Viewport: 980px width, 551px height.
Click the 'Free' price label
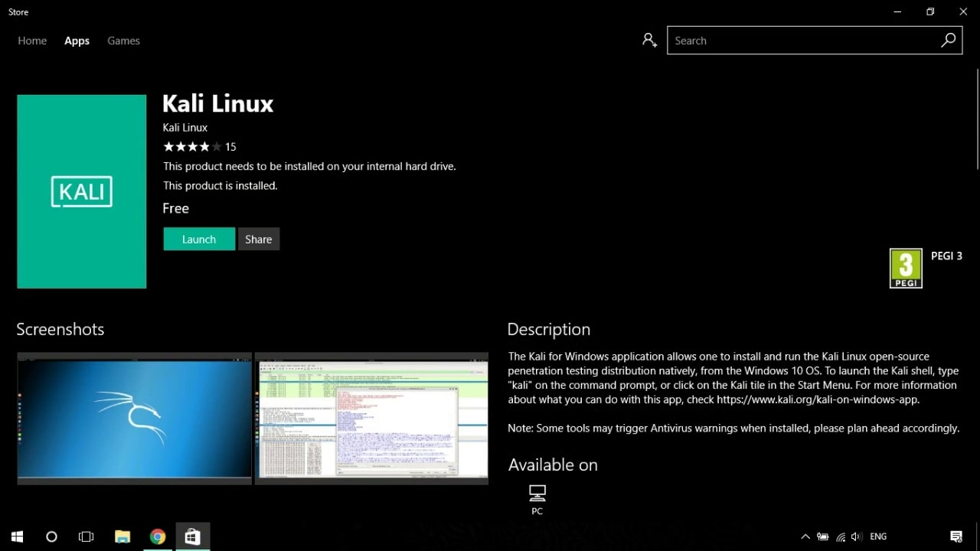click(176, 208)
